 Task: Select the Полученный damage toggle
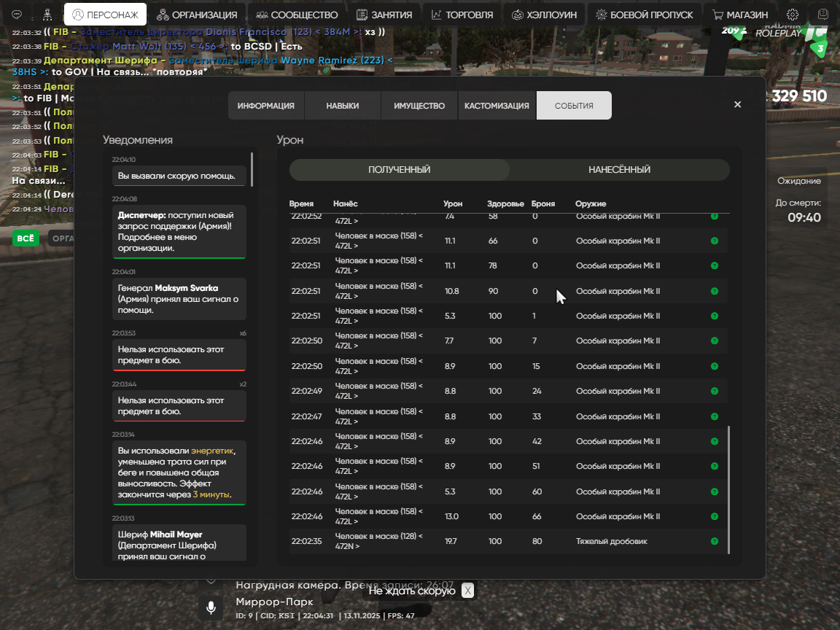click(x=399, y=170)
